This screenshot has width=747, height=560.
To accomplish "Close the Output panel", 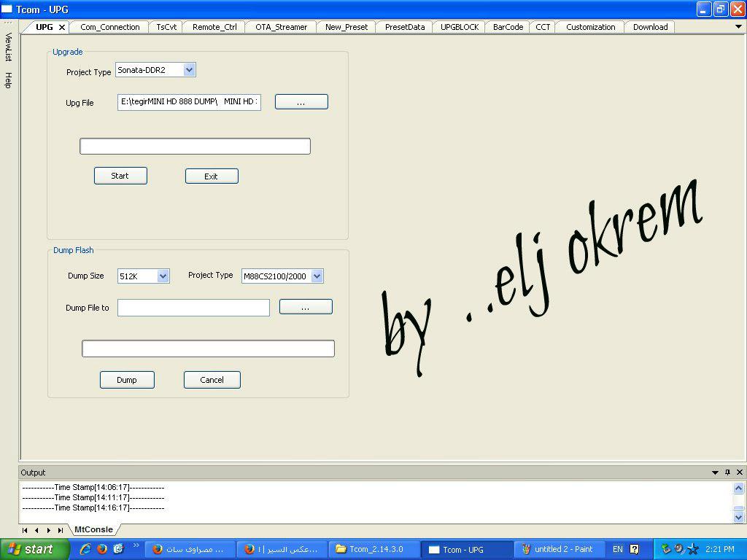I will click(x=739, y=472).
